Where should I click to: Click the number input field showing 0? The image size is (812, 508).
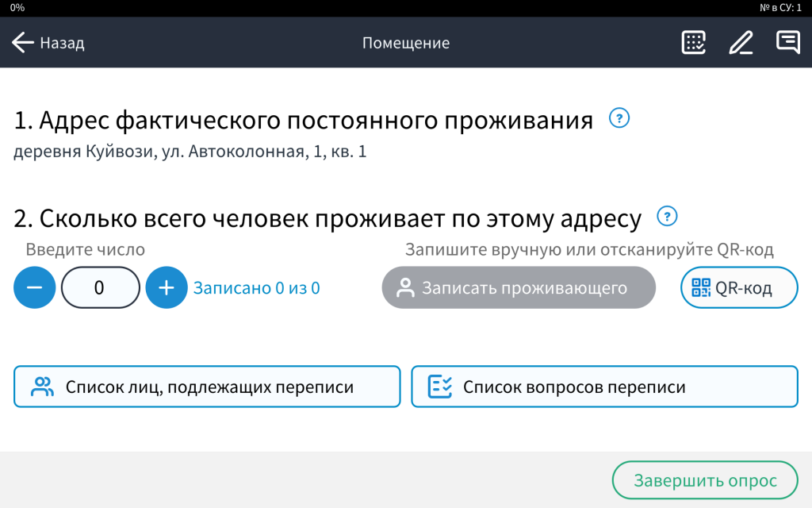(x=101, y=287)
